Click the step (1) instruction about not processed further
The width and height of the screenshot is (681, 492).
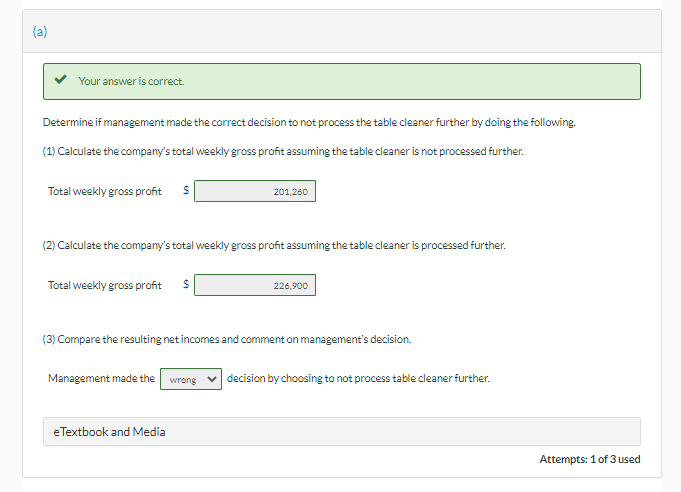(x=283, y=151)
